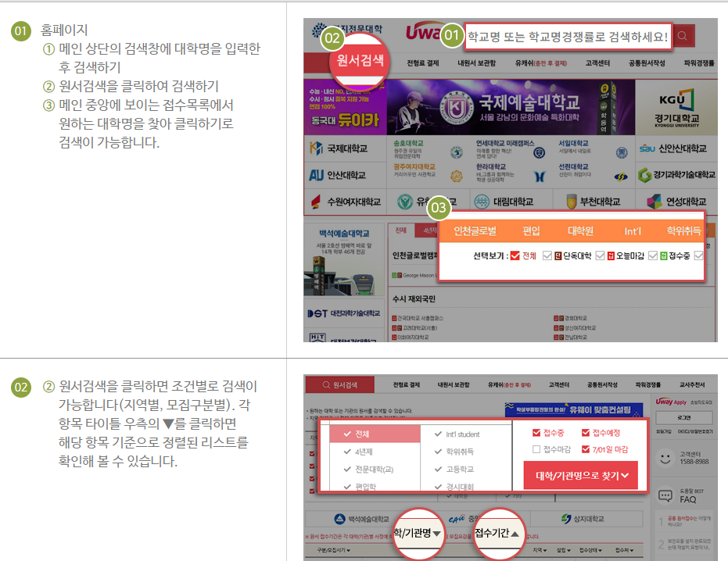Image resolution: width=728 pixels, height=561 pixels.
Task: Open 대림대학교 logo link
Action: [504, 202]
